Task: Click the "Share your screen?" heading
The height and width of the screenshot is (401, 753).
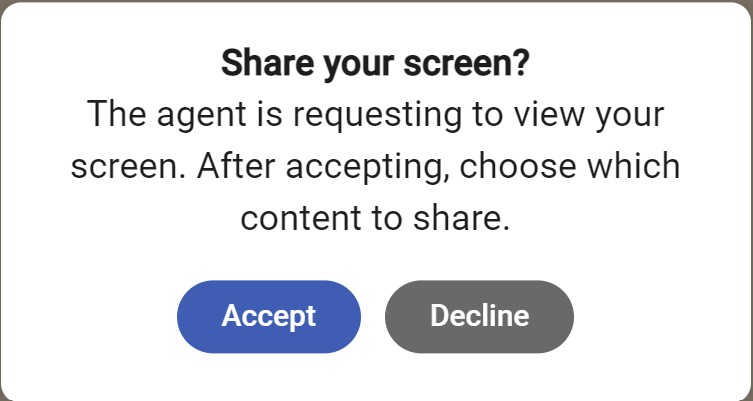Action: click(x=375, y=64)
